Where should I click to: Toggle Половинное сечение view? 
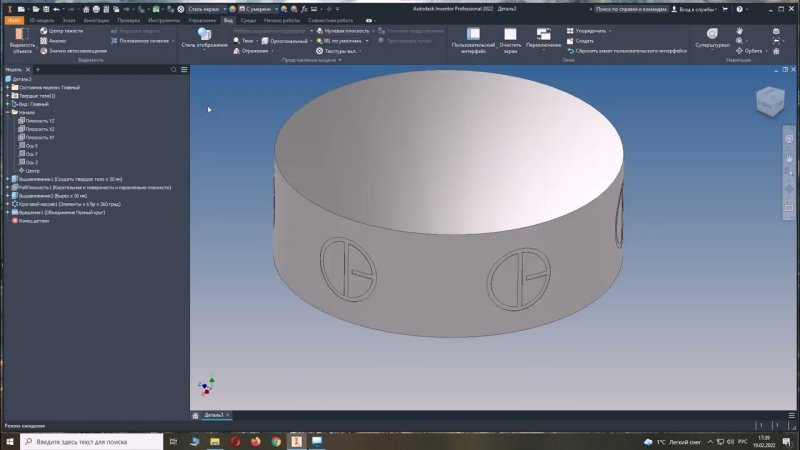click(x=140, y=41)
